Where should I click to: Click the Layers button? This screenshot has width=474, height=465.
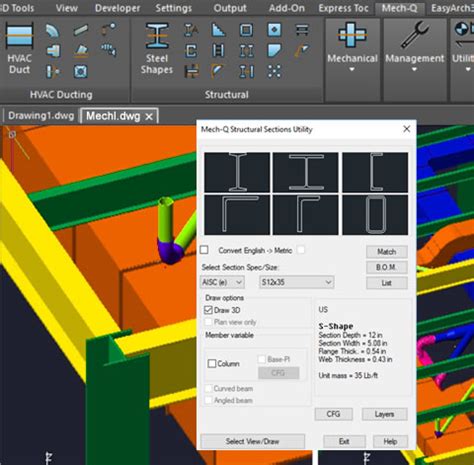[x=385, y=414]
